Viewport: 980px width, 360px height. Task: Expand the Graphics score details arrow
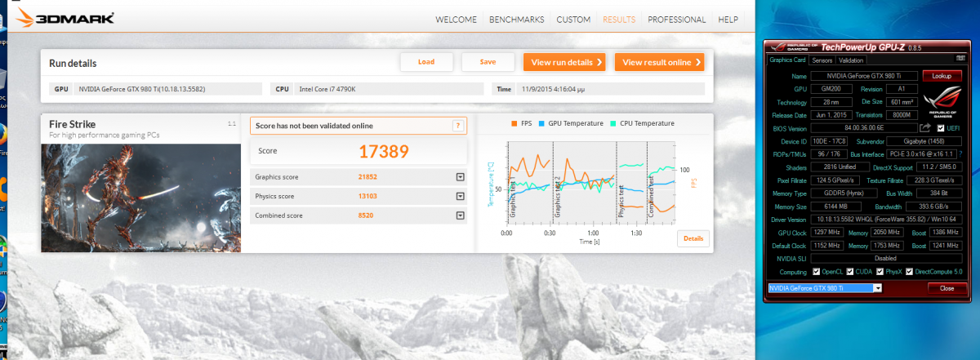pos(460,176)
